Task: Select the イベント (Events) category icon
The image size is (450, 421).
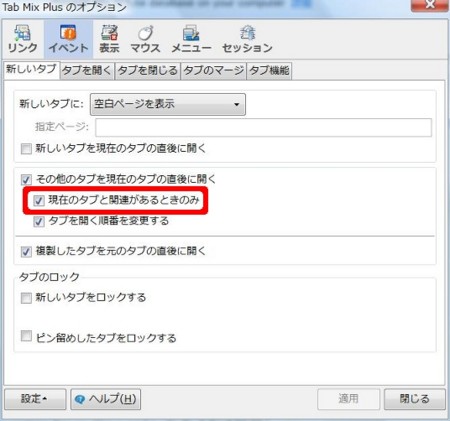Action: point(68,39)
